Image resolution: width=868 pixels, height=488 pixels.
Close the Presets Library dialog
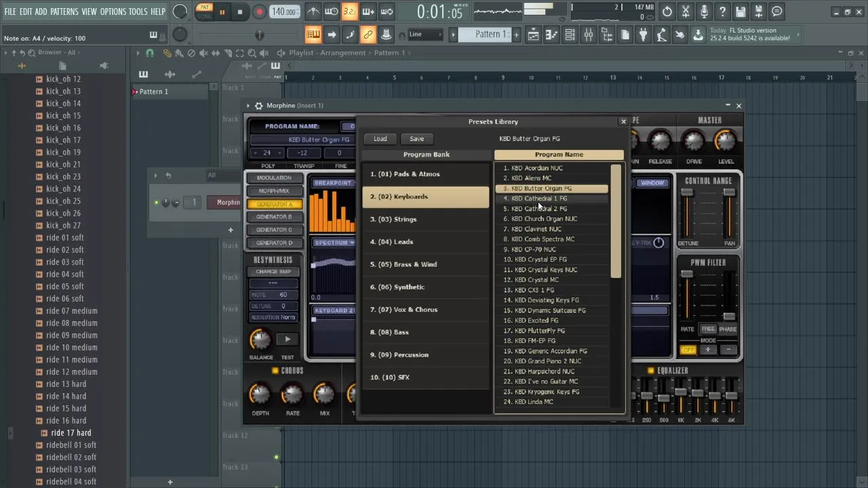click(623, 122)
